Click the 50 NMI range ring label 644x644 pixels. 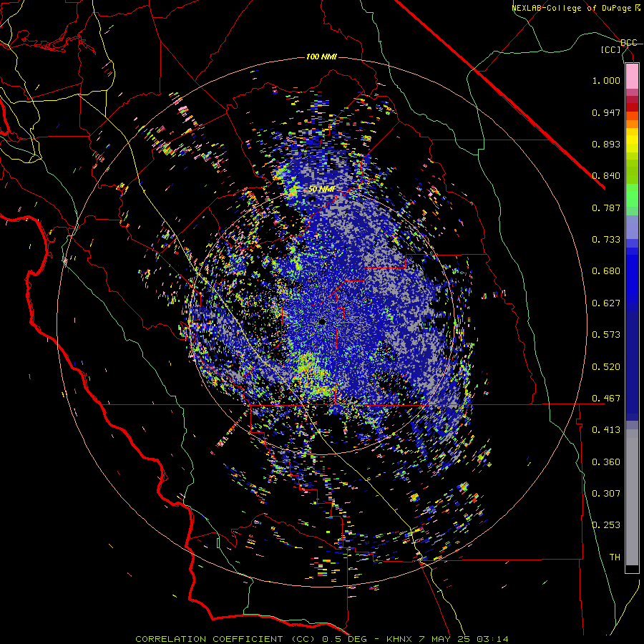(321, 189)
